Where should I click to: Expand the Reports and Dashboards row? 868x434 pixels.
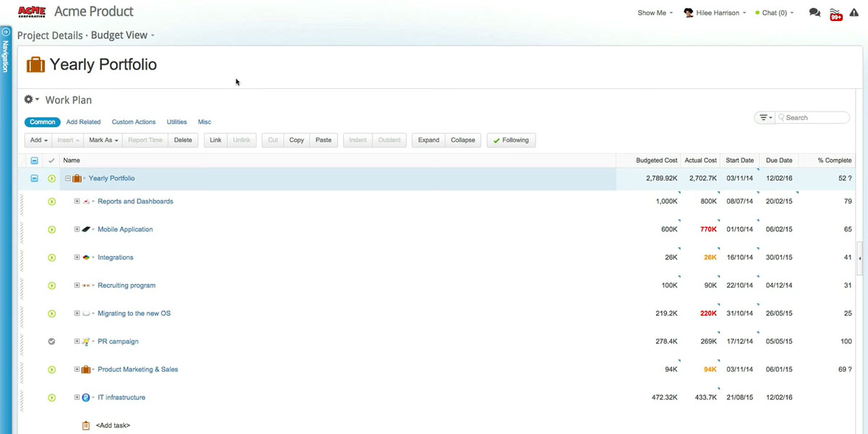77,202
